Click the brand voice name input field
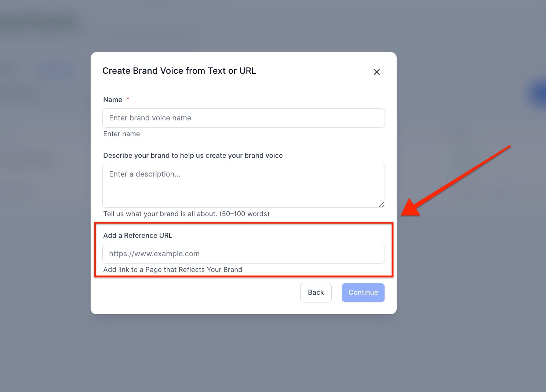The image size is (546, 392). click(243, 118)
